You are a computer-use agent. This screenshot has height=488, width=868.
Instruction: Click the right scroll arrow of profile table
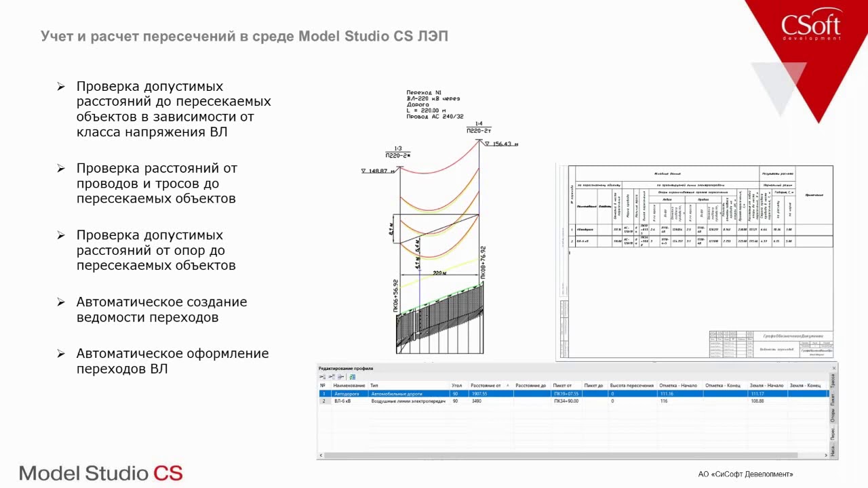(x=826, y=455)
